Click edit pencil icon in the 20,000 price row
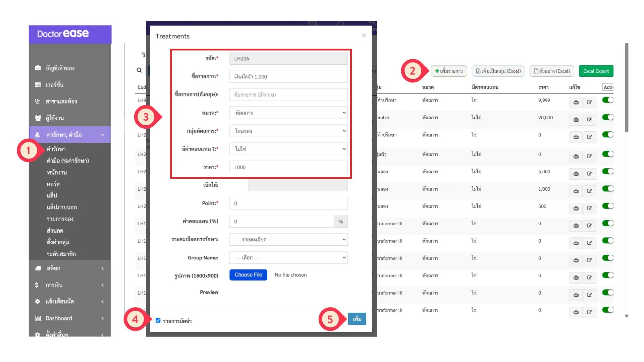 [x=589, y=120]
